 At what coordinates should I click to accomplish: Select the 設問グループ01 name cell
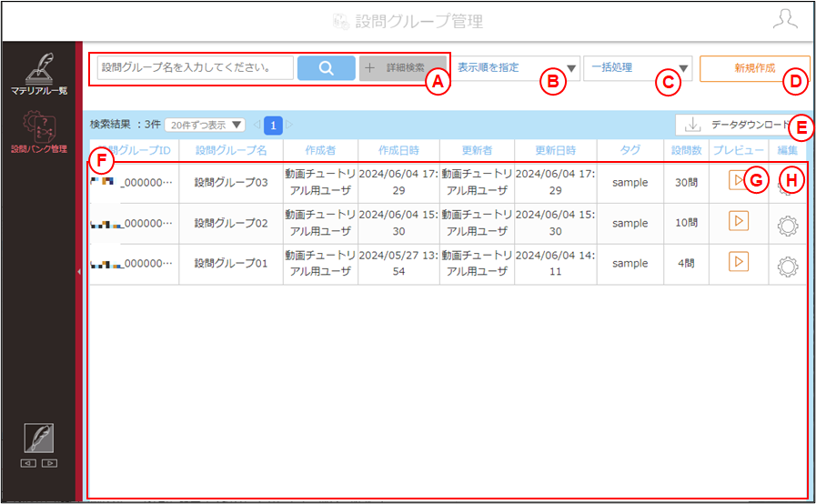(x=231, y=264)
